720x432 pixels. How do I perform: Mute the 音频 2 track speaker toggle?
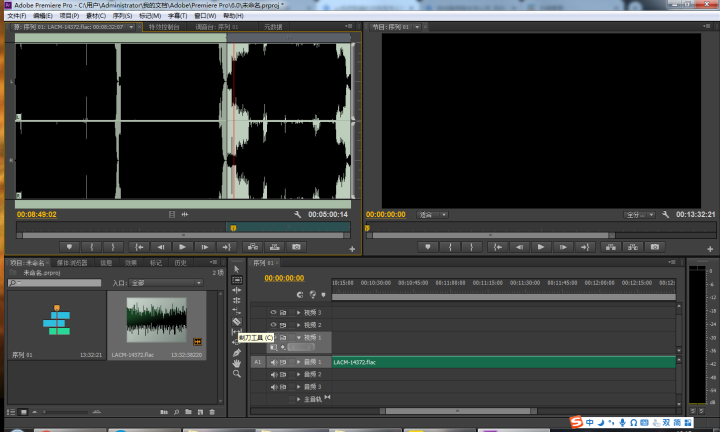pyautogui.click(x=274, y=375)
